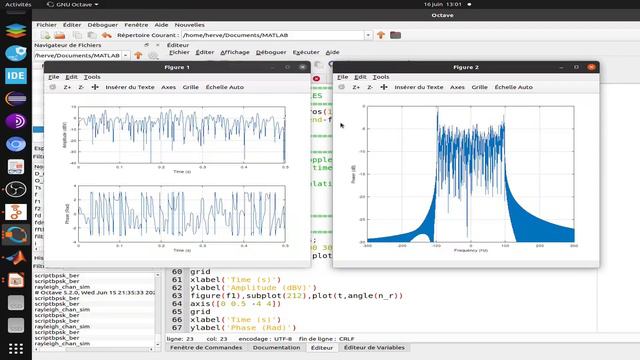
Task: Open the Chromium browser icon in dock
Action: [x=16, y=144]
